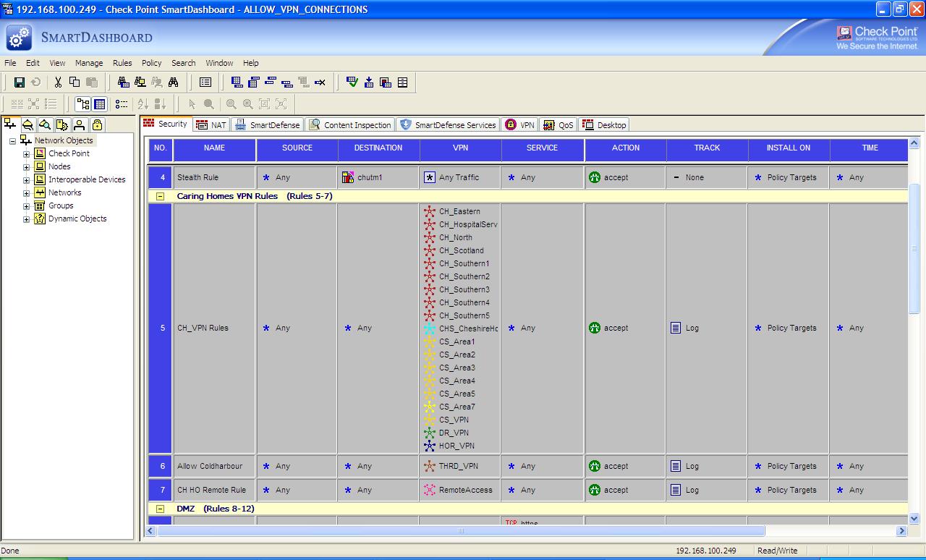Click the first binoculars-with-grid find icon
Screen dimensions: 926x560
(x=124, y=82)
